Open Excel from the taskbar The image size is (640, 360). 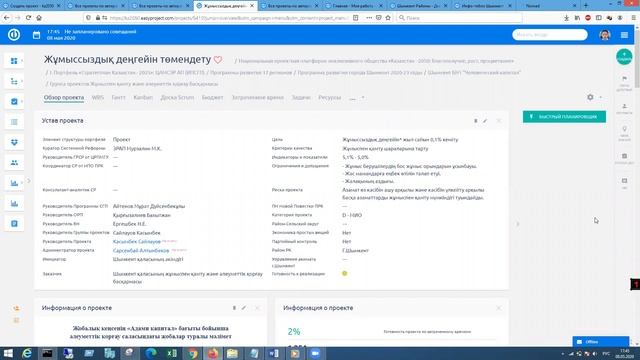172,353
